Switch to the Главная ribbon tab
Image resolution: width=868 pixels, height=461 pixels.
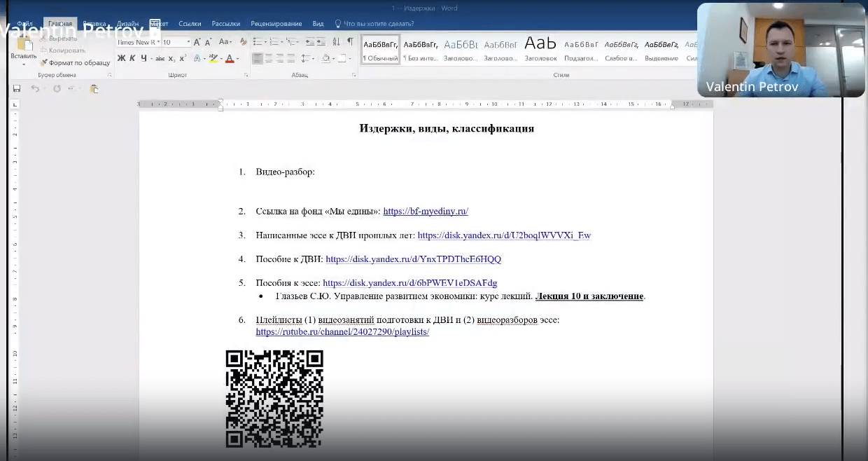60,24
